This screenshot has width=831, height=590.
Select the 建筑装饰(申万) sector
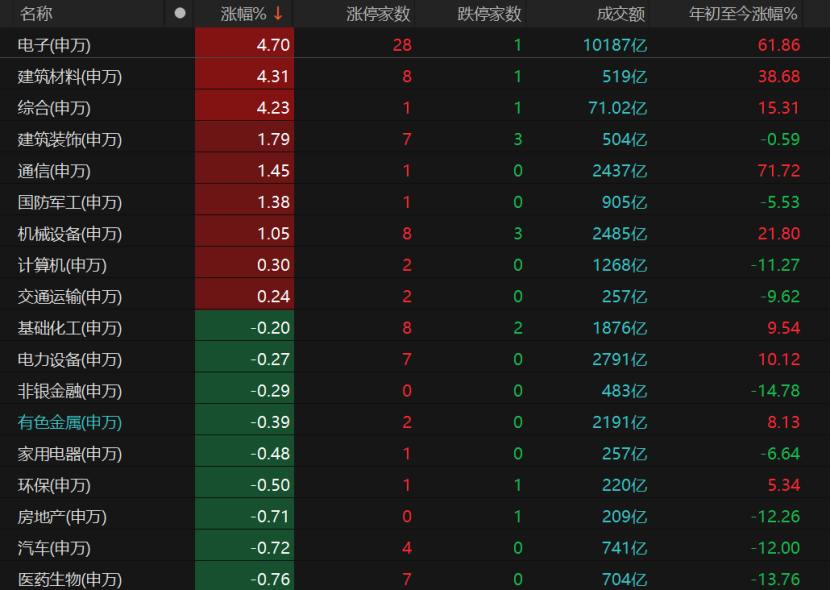(x=69, y=139)
